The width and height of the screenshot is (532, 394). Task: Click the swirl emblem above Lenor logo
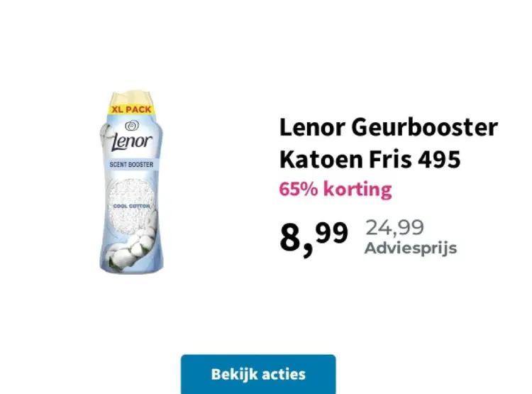[132, 126]
